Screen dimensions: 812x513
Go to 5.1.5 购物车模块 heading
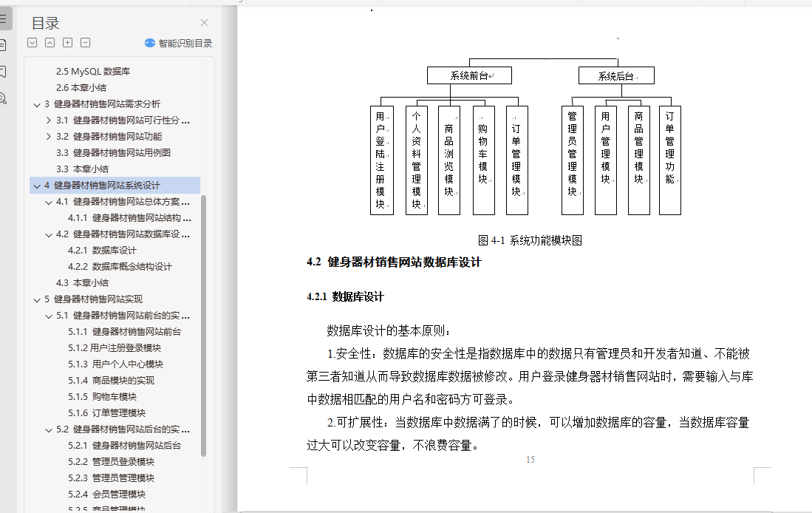[102, 397]
